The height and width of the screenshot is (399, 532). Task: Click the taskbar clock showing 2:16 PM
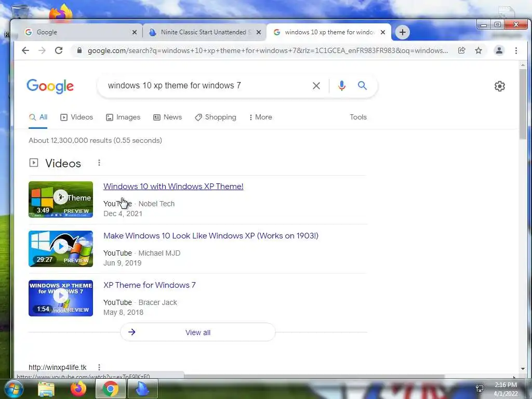point(506,389)
